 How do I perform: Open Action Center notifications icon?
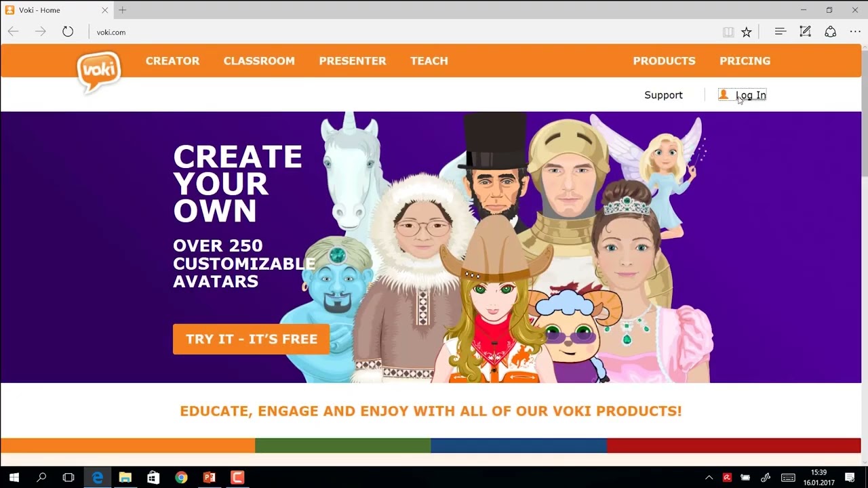(850, 478)
